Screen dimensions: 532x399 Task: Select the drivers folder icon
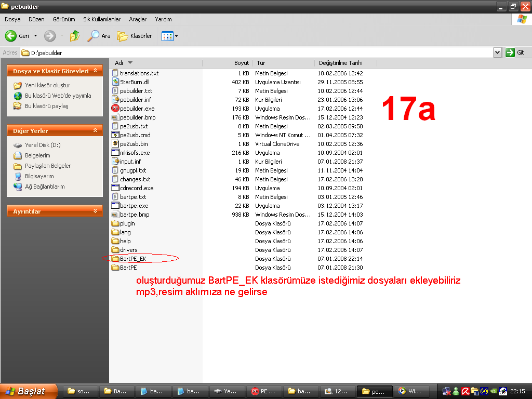click(115, 250)
